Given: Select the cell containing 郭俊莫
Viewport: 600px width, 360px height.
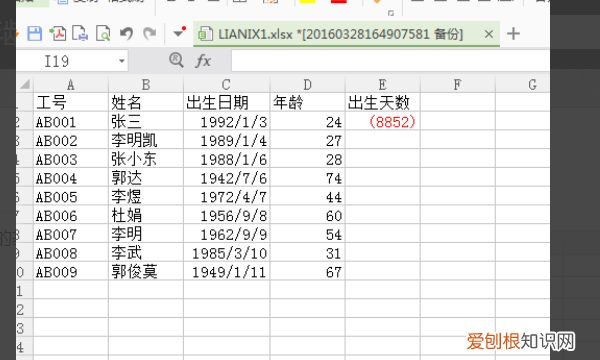Looking at the screenshot, I should tap(146, 271).
